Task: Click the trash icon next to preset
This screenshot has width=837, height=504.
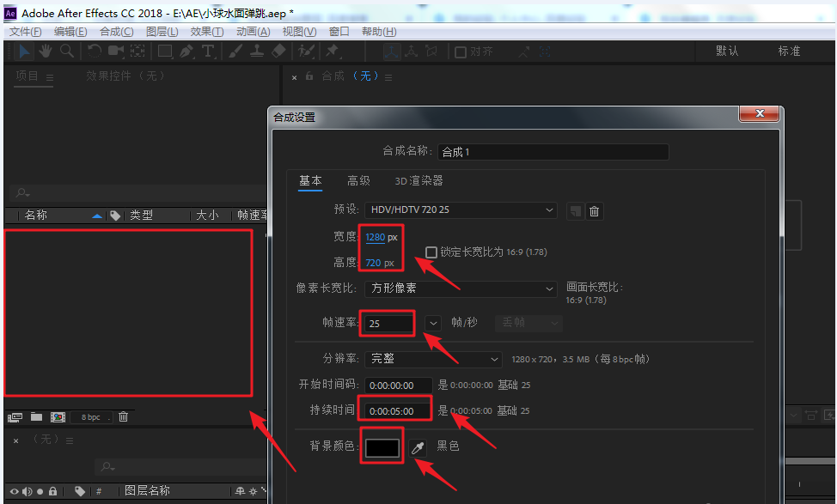Action: 594,211
